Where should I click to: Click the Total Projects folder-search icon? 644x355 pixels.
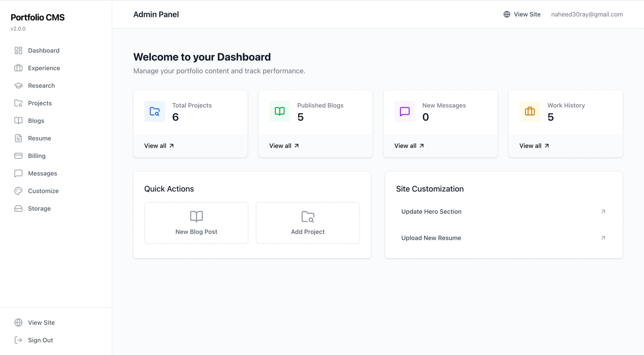point(154,111)
